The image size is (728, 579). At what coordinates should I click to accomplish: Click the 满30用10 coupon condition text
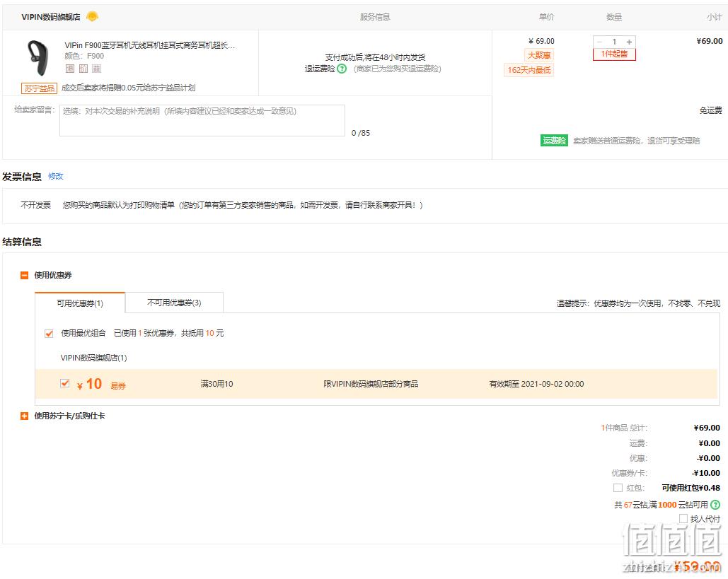pyautogui.click(x=216, y=384)
